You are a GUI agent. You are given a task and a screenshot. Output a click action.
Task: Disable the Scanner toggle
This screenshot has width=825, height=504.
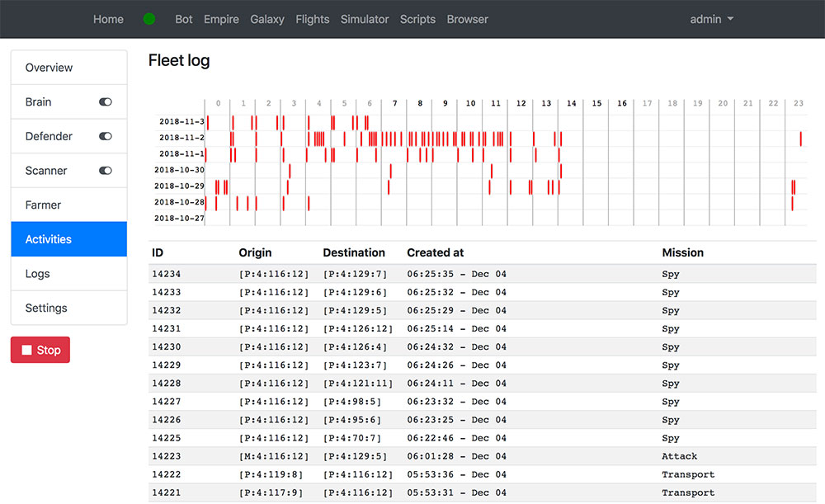pos(105,171)
